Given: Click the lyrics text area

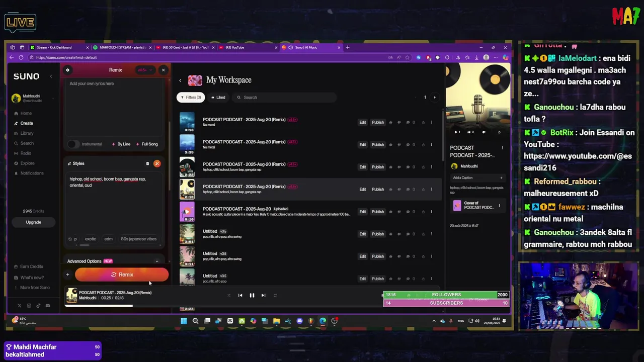Looking at the screenshot, I should click(115, 108).
